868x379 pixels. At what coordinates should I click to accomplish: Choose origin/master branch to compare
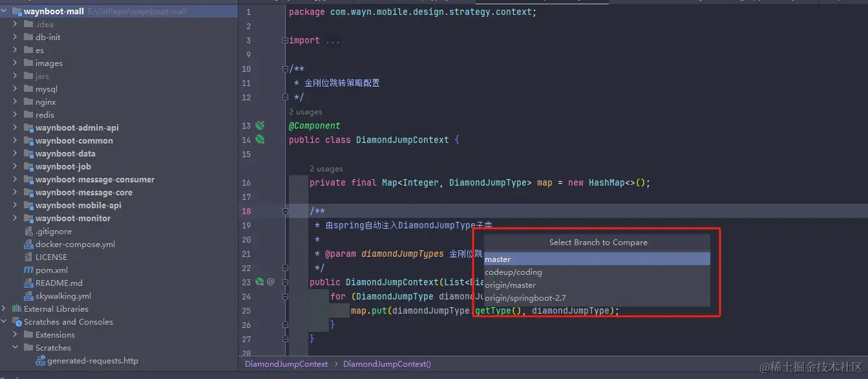[x=597, y=285]
